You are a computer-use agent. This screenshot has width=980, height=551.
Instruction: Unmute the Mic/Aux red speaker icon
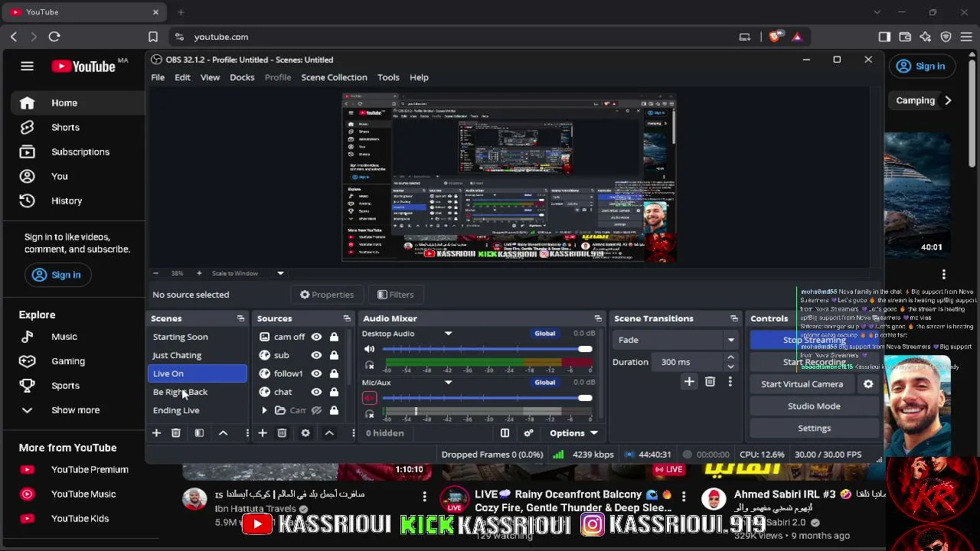point(369,398)
